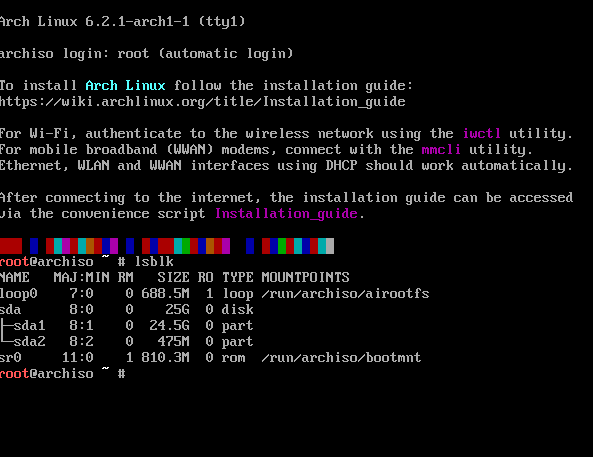Click the '24.5G' size of sda1
Image resolution: width=593 pixels, height=457 pixels.
point(169,325)
